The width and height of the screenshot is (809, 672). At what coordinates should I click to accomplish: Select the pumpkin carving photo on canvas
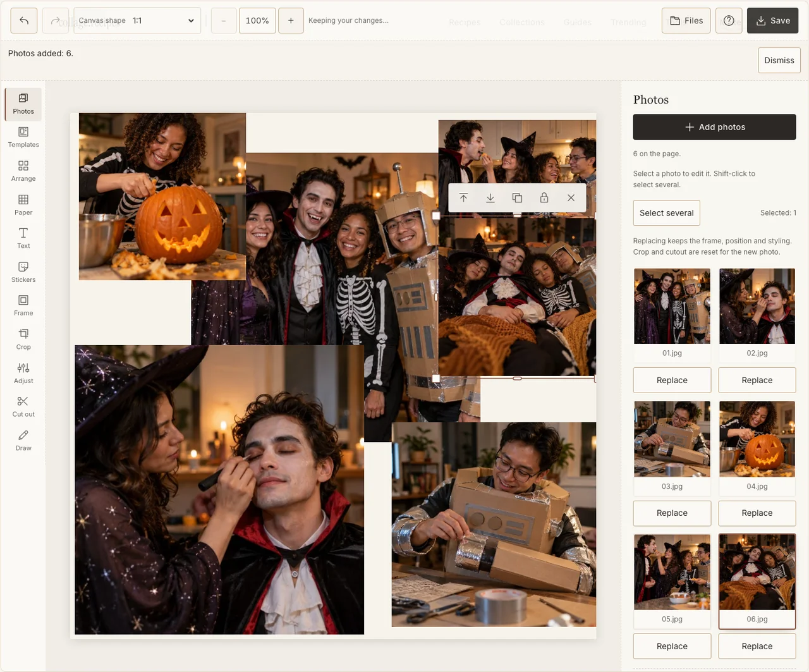coord(162,197)
